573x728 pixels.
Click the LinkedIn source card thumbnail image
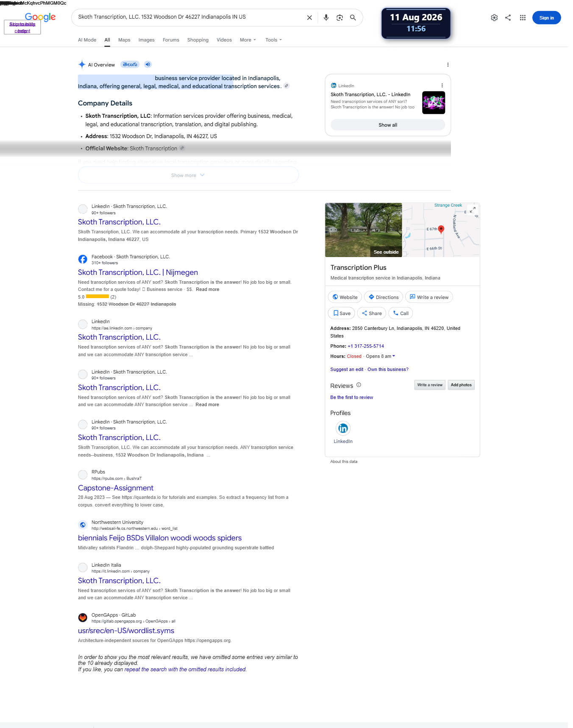pyautogui.click(x=434, y=102)
